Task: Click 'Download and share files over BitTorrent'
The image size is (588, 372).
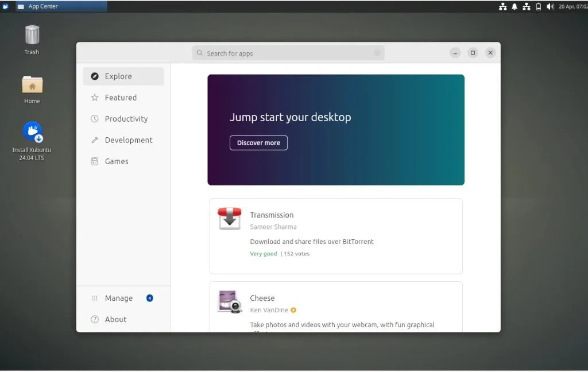Action: [x=312, y=242]
